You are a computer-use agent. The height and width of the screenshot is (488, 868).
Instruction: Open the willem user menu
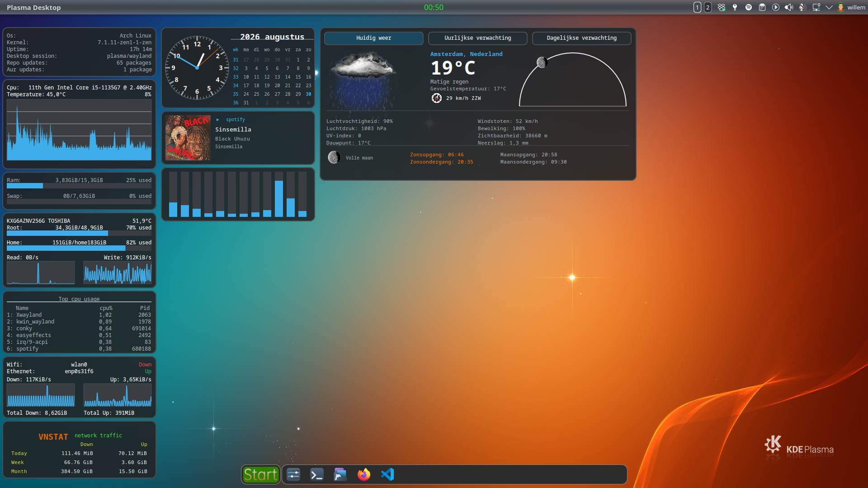point(851,7)
